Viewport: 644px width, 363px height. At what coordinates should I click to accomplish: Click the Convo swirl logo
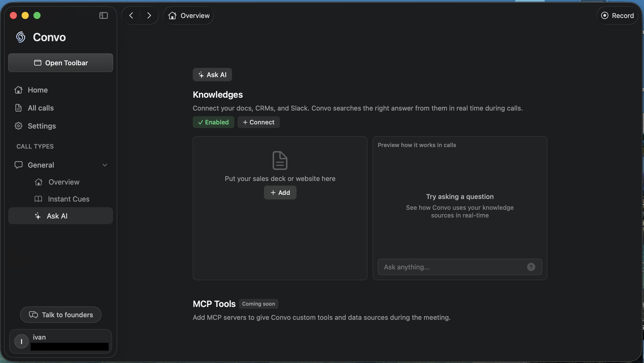tap(21, 37)
